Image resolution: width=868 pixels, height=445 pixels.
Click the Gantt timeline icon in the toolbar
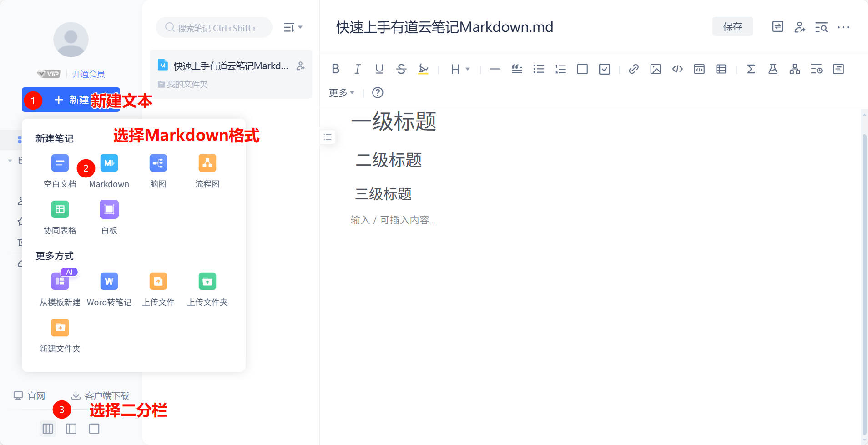click(x=817, y=69)
